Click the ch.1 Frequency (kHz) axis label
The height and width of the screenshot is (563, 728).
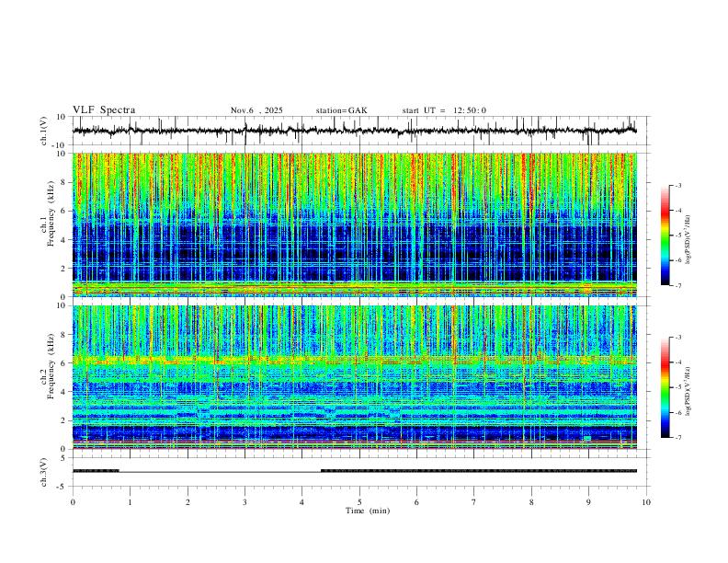click(48, 213)
